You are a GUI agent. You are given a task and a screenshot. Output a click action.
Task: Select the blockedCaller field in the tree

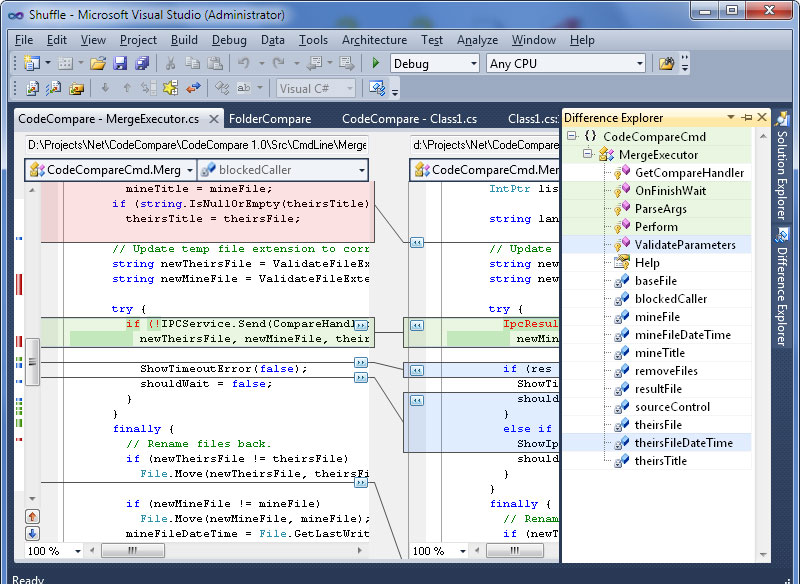pyautogui.click(x=670, y=299)
